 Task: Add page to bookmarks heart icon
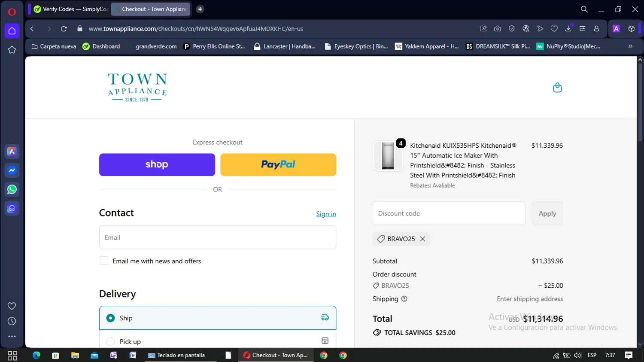[x=554, y=29]
